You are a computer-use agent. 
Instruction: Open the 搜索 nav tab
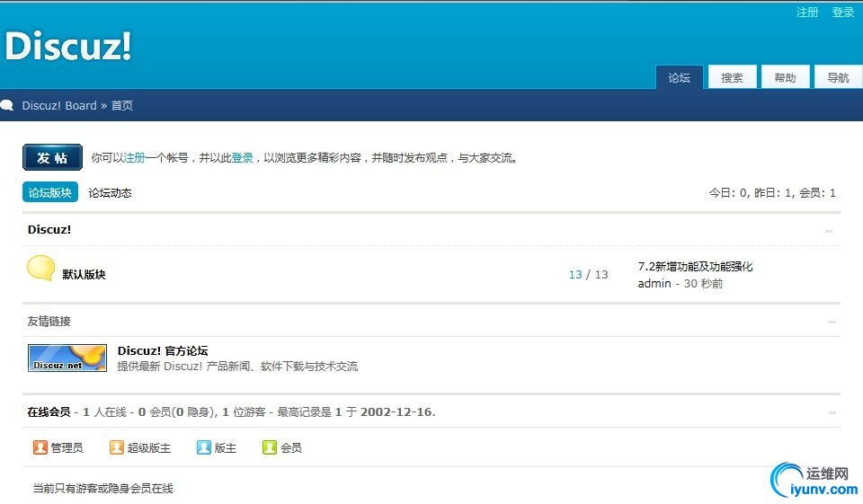pyautogui.click(x=732, y=77)
